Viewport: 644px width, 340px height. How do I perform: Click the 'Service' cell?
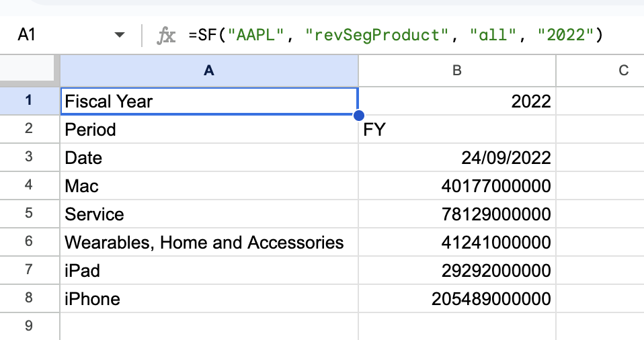coord(209,214)
